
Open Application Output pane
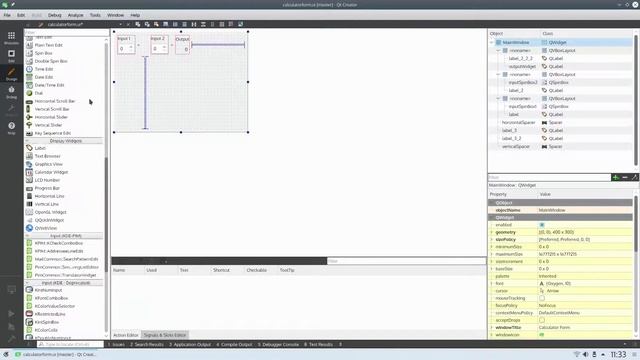coord(190,344)
